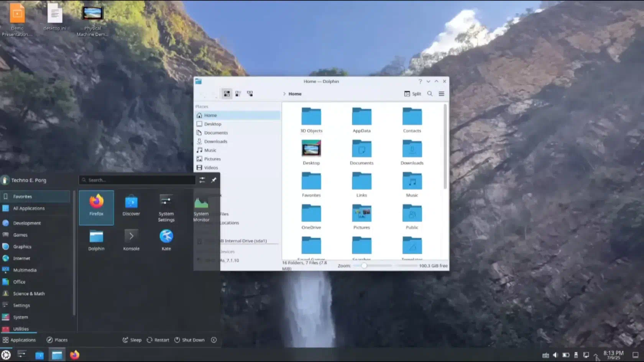Select Desktop in Places sidebar
Screen dimensions: 644x362
(238, 124)
